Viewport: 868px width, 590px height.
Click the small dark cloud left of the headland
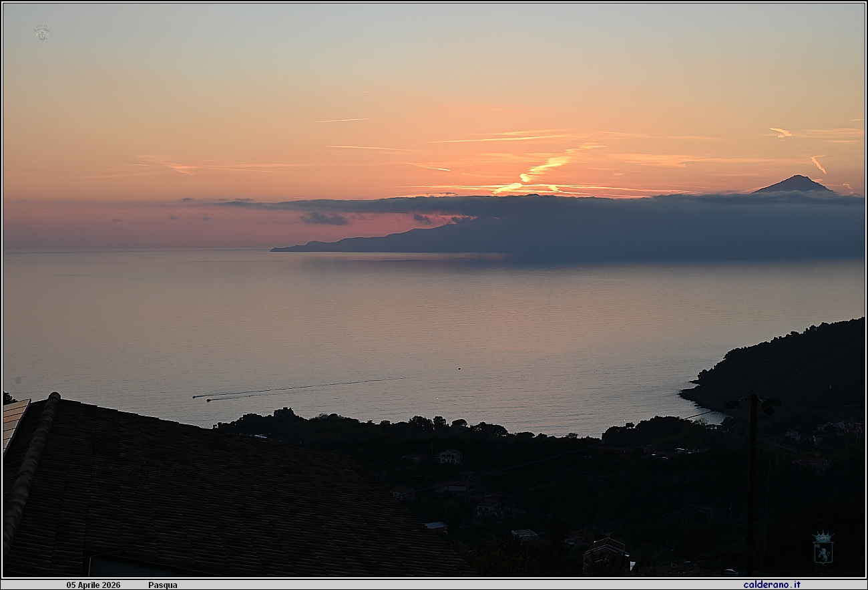coord(324,218)
